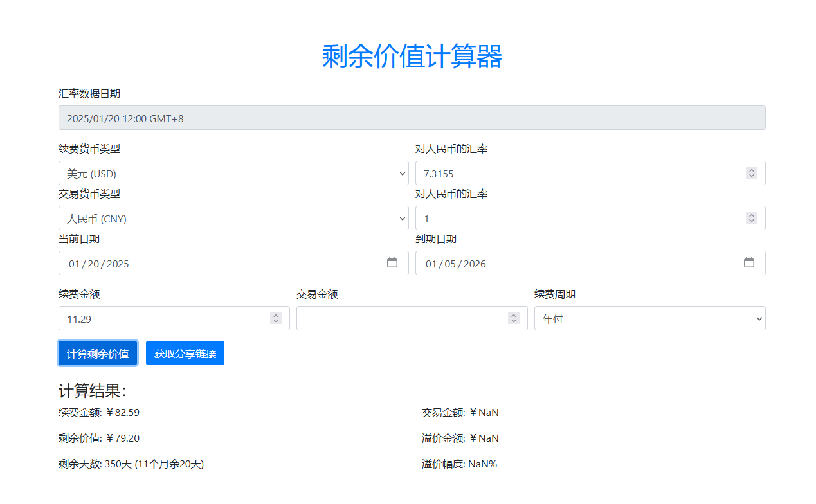Click 续费金额 input showing 11.29

tap(174, 318)
